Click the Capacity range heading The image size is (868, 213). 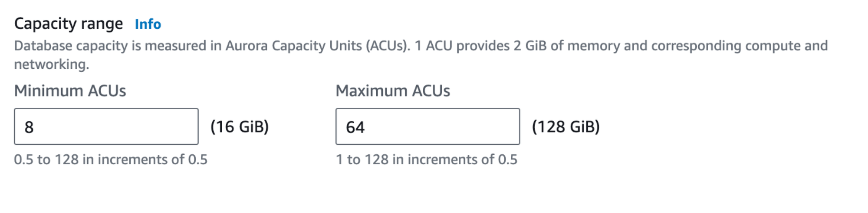pos(69,23)
